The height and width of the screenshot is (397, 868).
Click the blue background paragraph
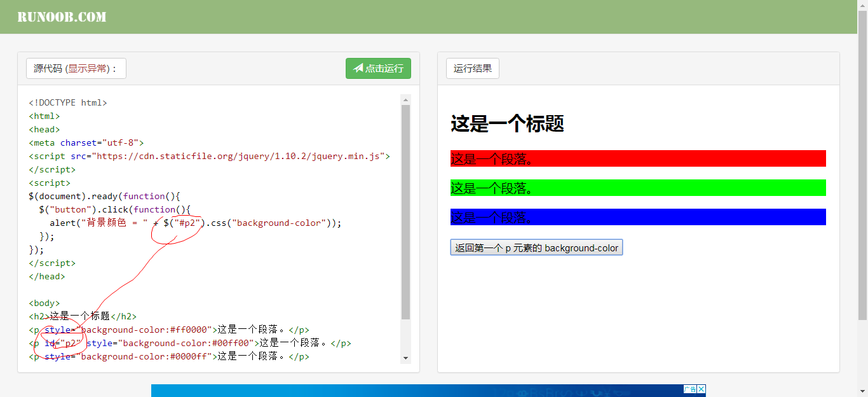pos(638,217)
